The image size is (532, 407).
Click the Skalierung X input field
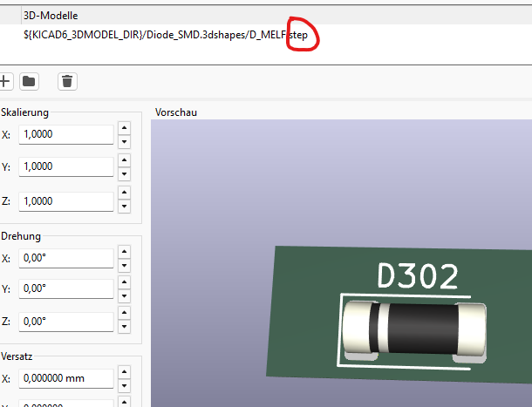66,135
